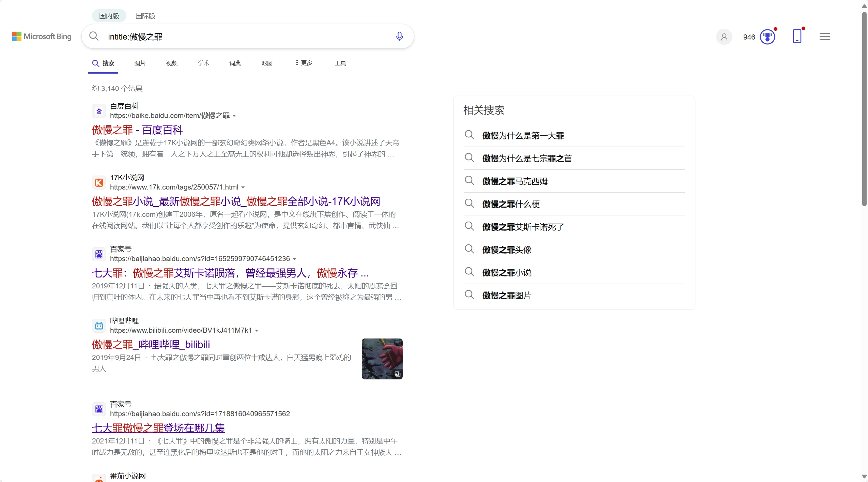Viewport: 868px width, 482px height.
Task: Click the 约 3,140 个结果 count text
Action: pyautogui.click(x=117, y=89)
